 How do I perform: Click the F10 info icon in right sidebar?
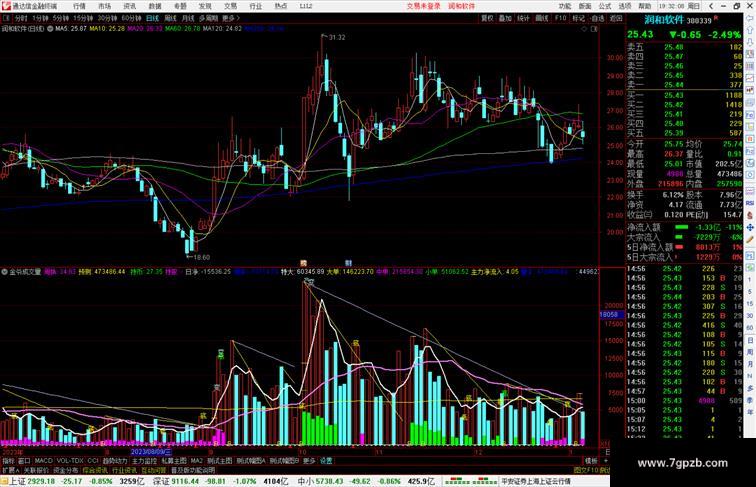pos(750,115)
